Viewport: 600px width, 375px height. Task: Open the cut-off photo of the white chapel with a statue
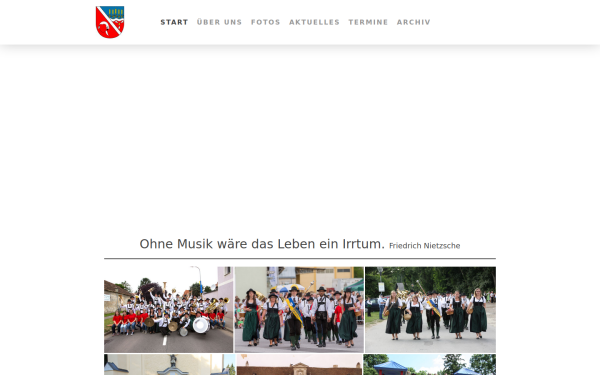(x=170, y=365)
